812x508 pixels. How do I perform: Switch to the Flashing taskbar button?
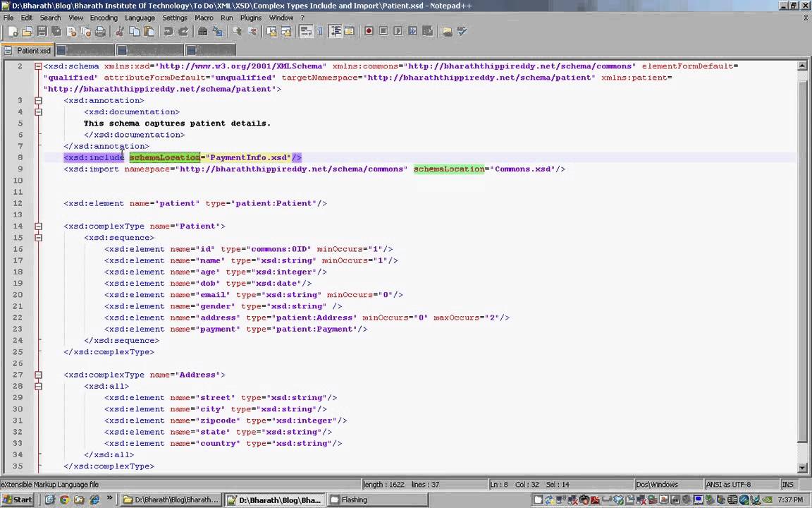378,500
